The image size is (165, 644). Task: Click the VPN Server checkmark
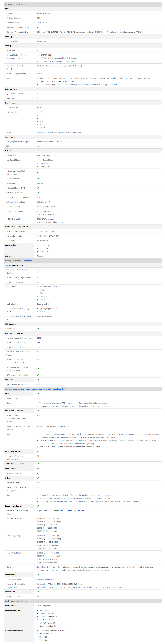38,592
